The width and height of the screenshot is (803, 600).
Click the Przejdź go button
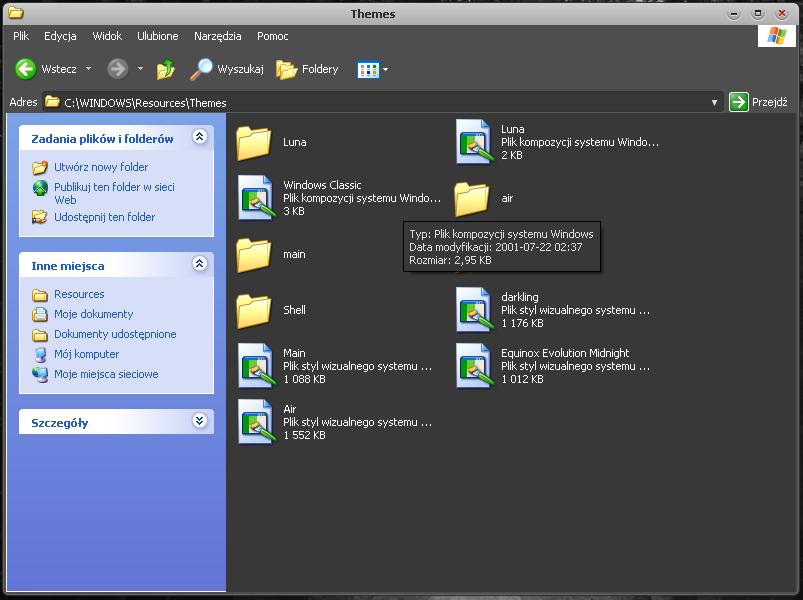click(x=758, y=102)
